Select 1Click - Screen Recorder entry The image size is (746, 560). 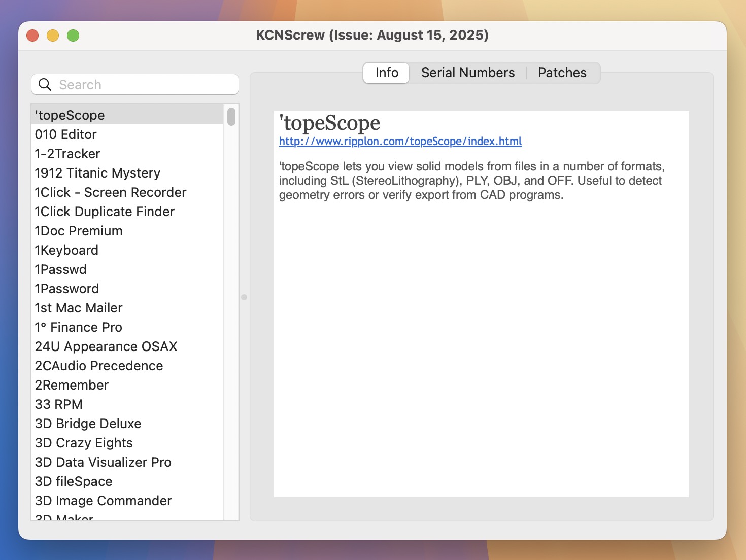(111, 192)
